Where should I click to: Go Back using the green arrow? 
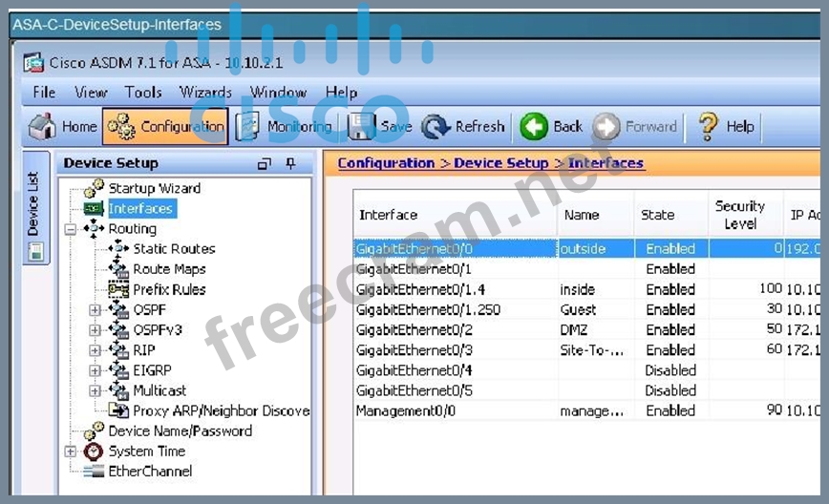coord(534,126)
